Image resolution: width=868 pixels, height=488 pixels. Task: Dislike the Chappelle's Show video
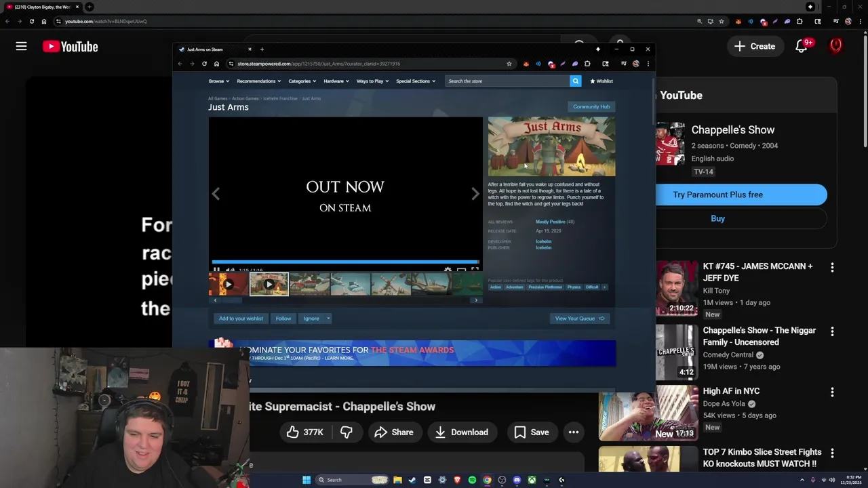point(347,432)
